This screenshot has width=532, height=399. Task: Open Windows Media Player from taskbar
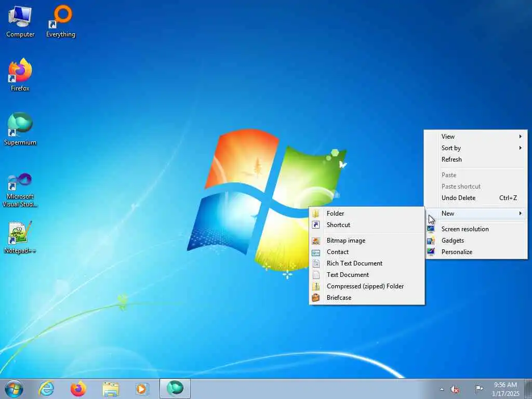142,389
